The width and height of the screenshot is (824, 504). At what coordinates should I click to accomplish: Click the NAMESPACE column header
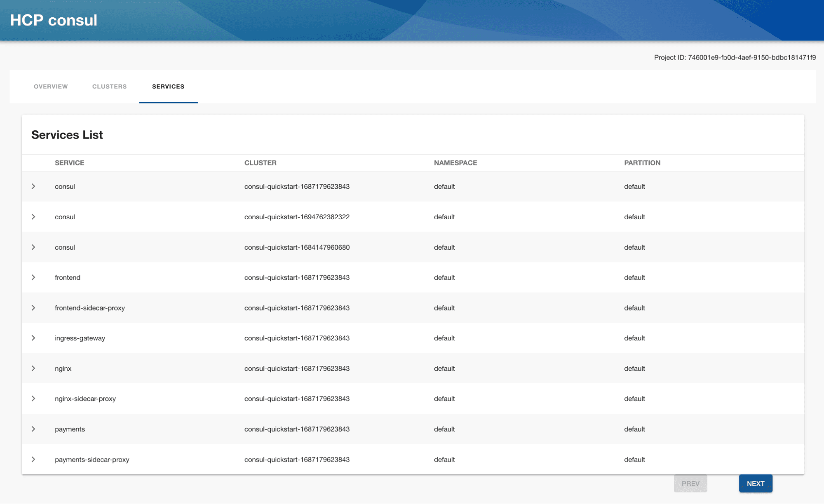(x=455, y=163)
